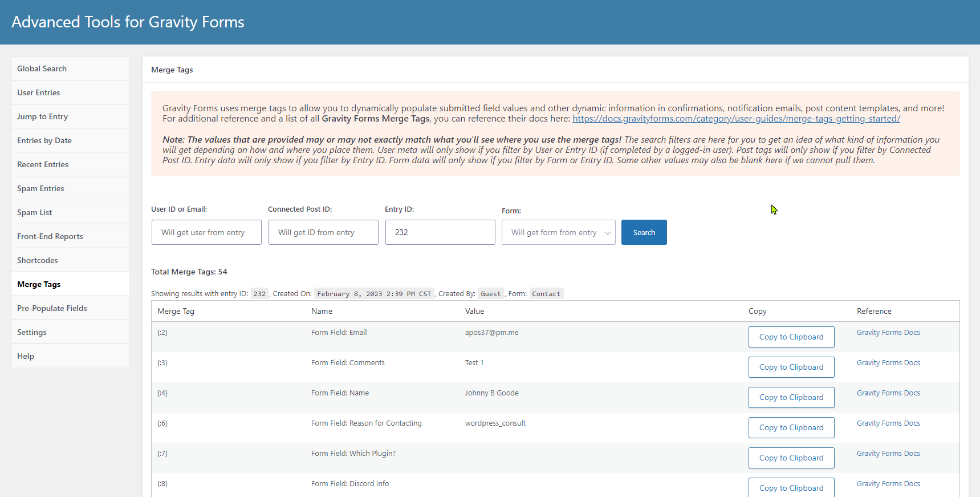Image resolution: width=980 pixels, height=497 pixels.
Task: Click the 'Total Merge Tags: 54' text
Action: coord(189,272)
